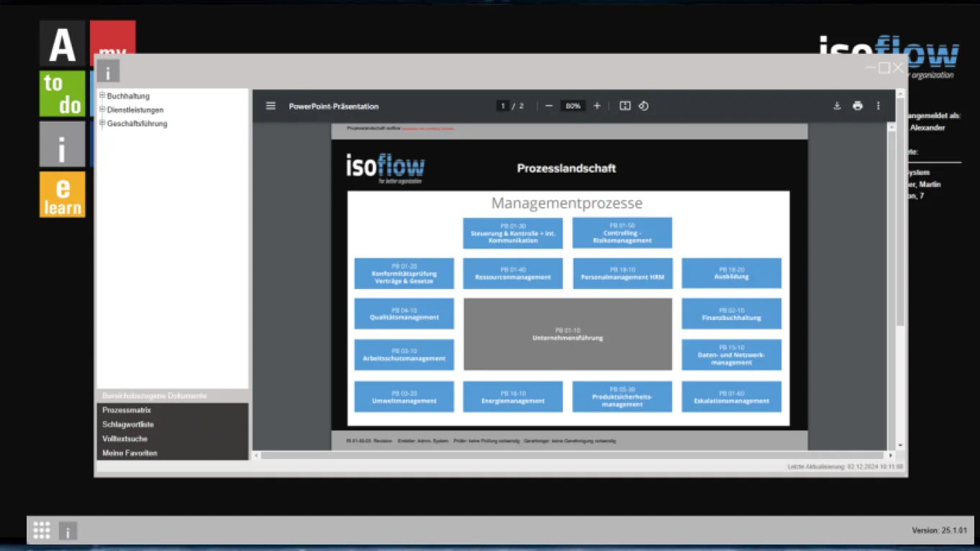980x551 pixels.
Task: Click the page number input field
Action: (502, 106)
